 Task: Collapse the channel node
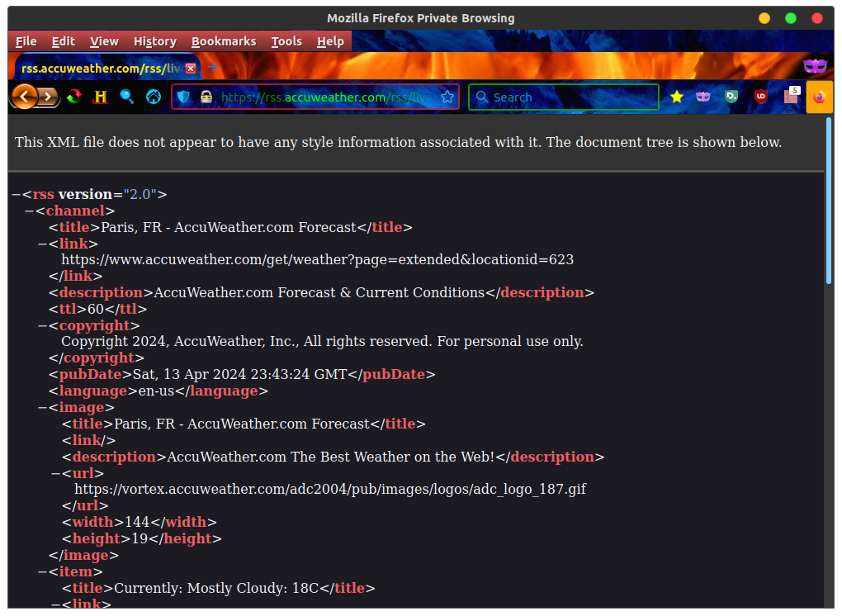tap(30, 211)
